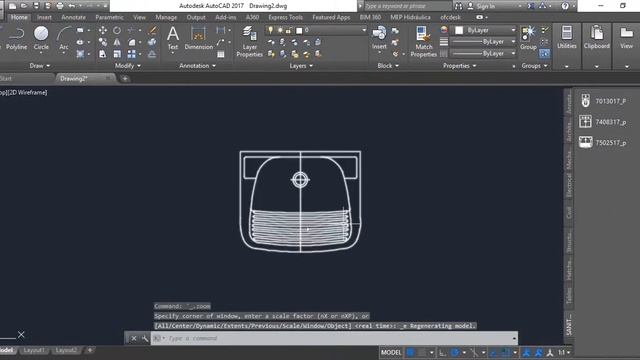Expand the Block panel
The image size is (640, 360).
(388, 66)
